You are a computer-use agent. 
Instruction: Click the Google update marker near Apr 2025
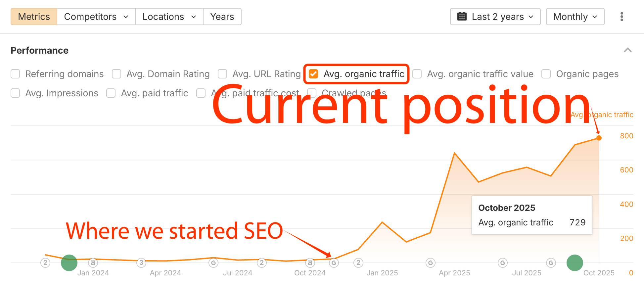pyautogui.click(x=430, y=263)
